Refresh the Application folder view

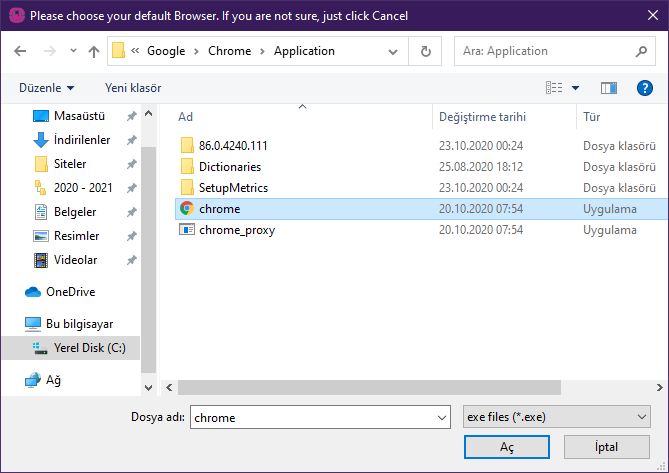pyautogui.click(x=425, y=51)
